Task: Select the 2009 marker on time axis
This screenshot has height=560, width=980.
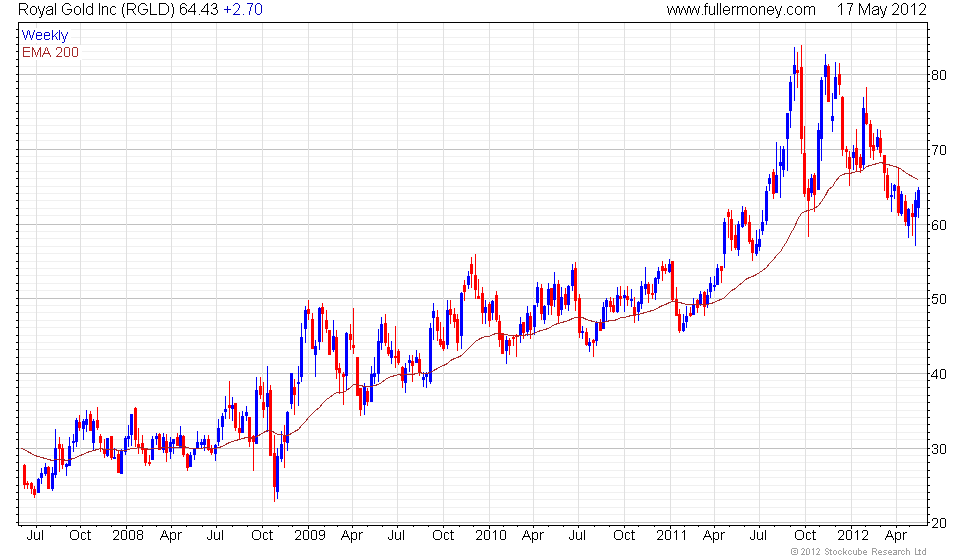Action: pyautogui.click(x=309, y=535)
